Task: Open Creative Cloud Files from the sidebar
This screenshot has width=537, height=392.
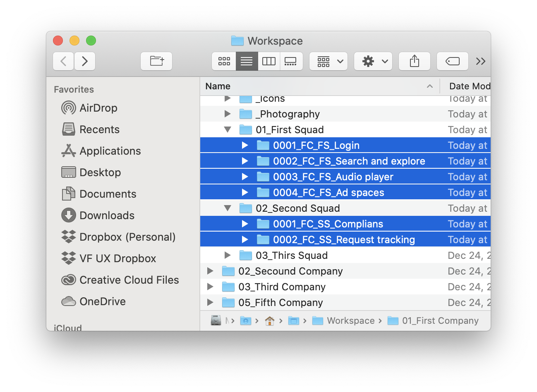Action: tap(128, 280)
